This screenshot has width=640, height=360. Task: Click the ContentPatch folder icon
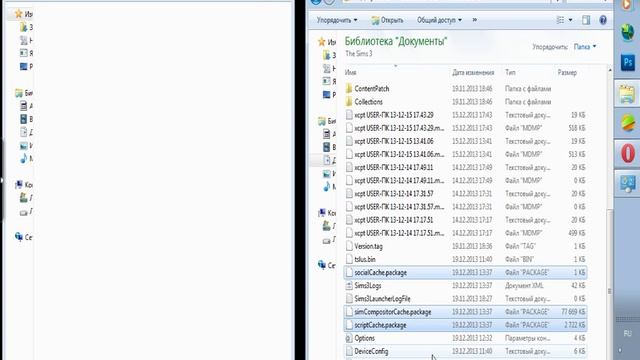(349, 89)
